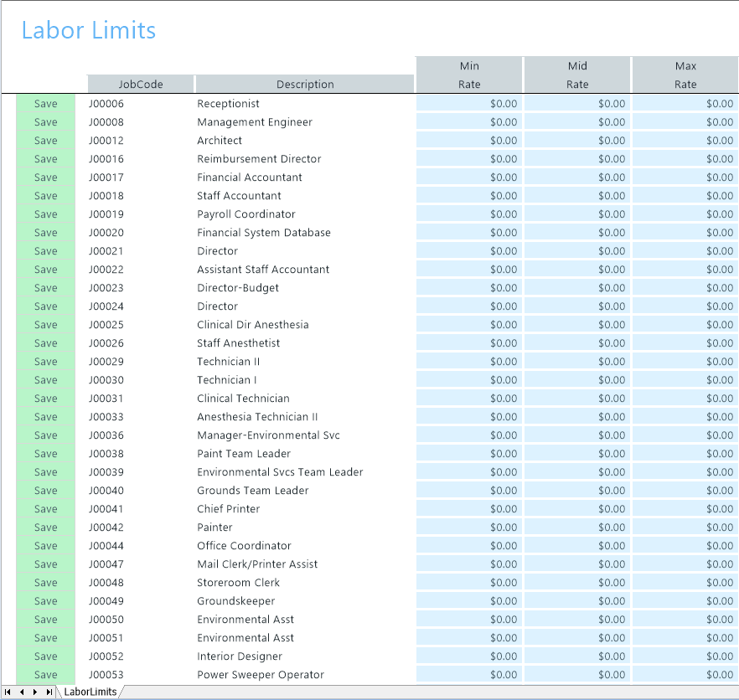Click the Max Rate column header
The image size is (739, 700).
(x=685, y=75)
